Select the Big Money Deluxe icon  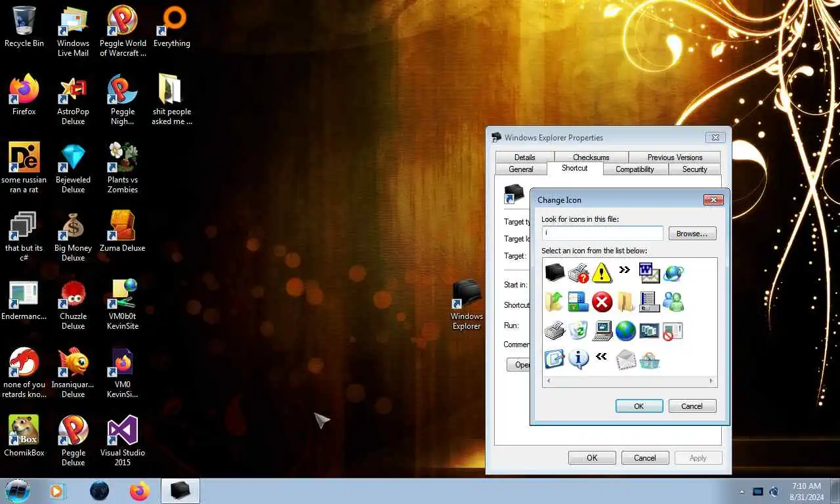click(x=73, y=236)
